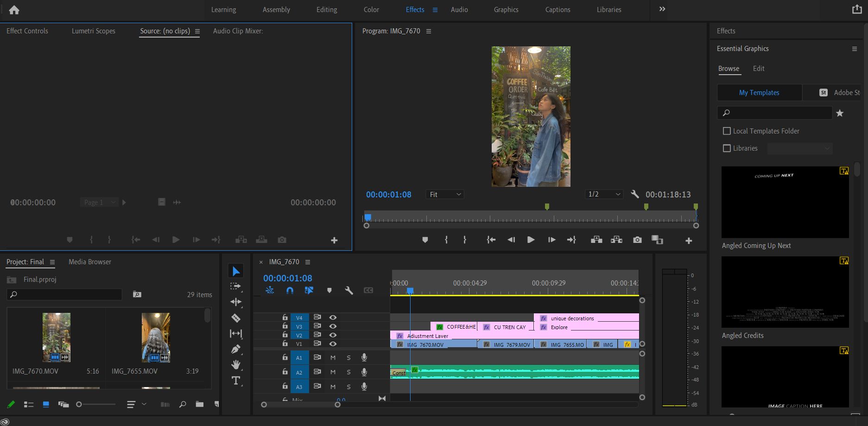The width and height of the screenshot is (868, 426).
Task: Add marker in Program monitor
Action: 425,240
